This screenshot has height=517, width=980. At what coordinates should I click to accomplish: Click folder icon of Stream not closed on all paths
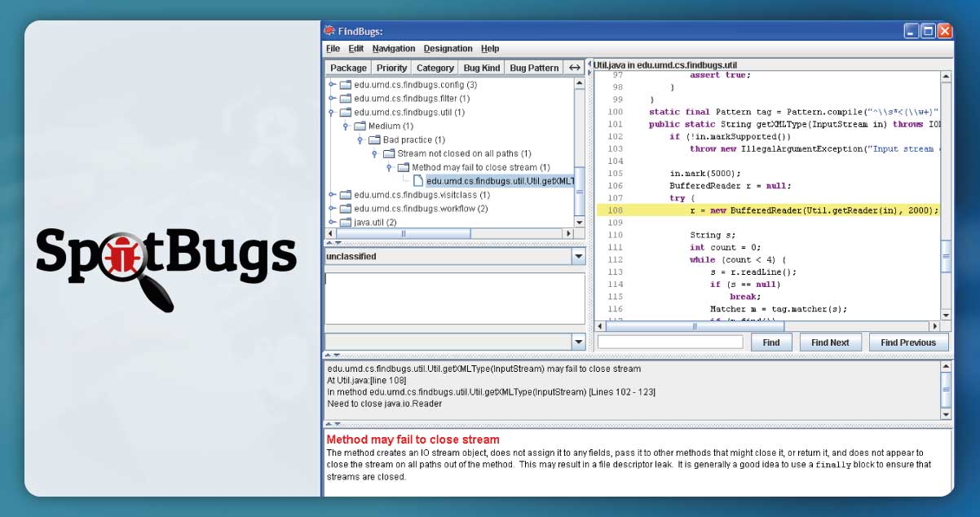[389, 153]
